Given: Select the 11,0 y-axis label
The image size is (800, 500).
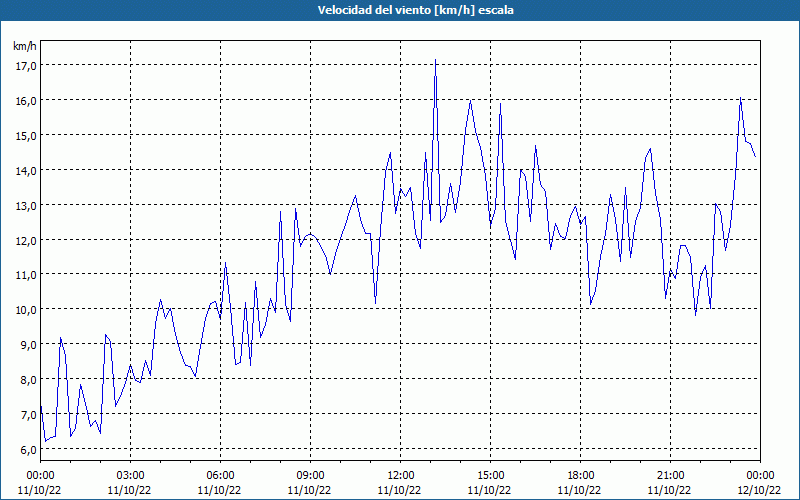Looking at the screenshot, I should click(x=26, y=275).
